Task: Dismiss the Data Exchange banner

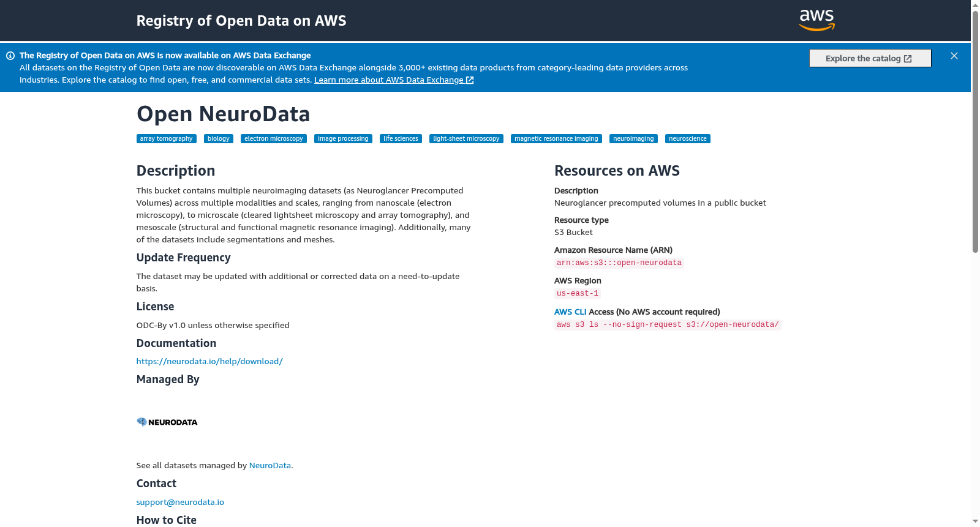Action: click(954, 56)
